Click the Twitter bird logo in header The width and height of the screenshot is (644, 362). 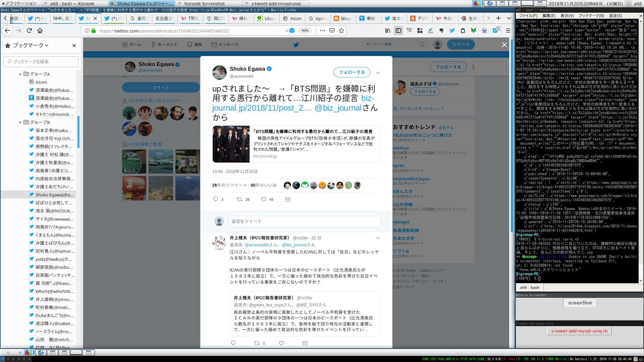click(x=296, y=45)
